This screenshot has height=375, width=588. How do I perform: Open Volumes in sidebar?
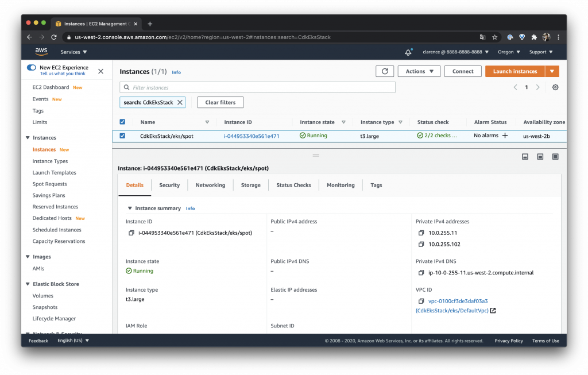click(42, 296)
